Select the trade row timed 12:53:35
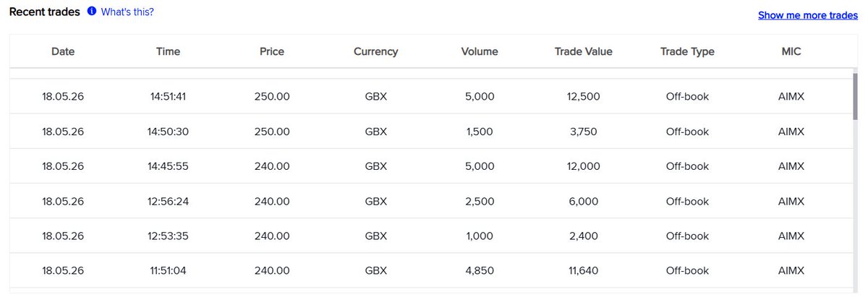Viewport: 868px width, 297px height. coord(430,236)
